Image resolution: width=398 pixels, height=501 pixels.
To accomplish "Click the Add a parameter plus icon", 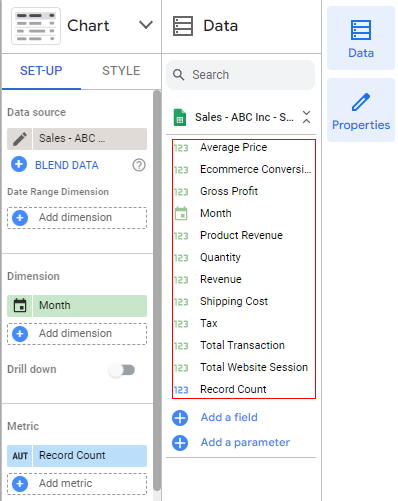I will (180, 443).
